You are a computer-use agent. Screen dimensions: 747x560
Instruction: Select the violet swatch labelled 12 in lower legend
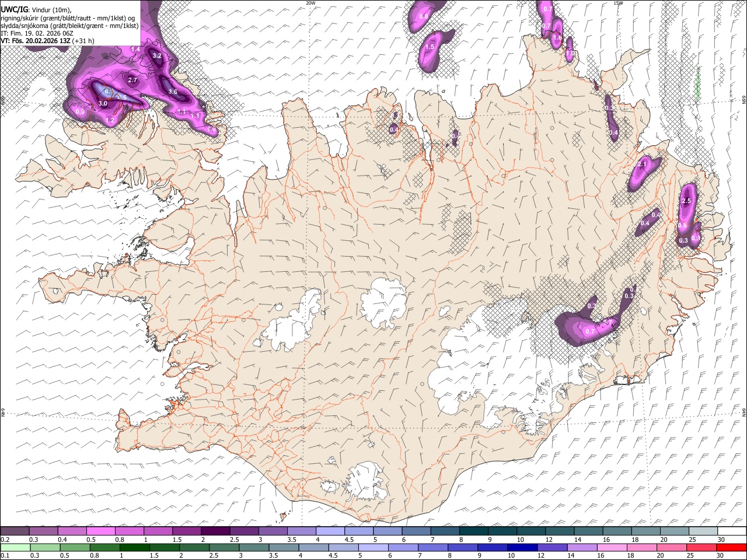(552, 547)
